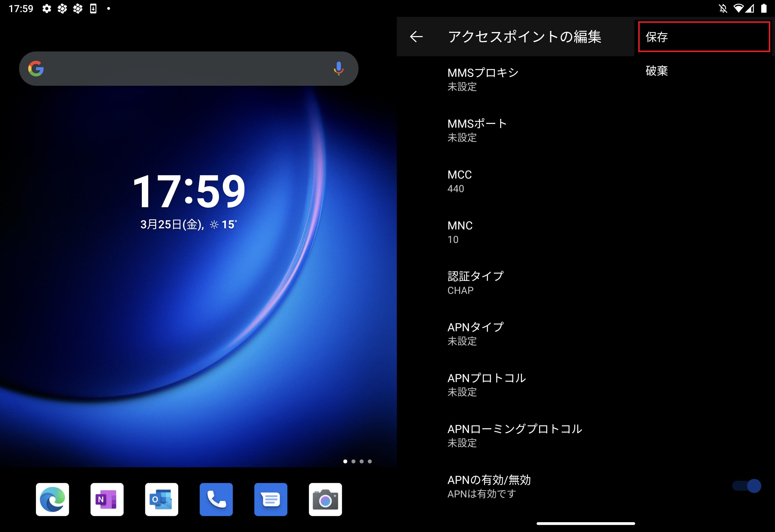This screenshot has width=775, height=532.
Task: Tap the muted notifications bell icon
Action: (x=723, y=9)
